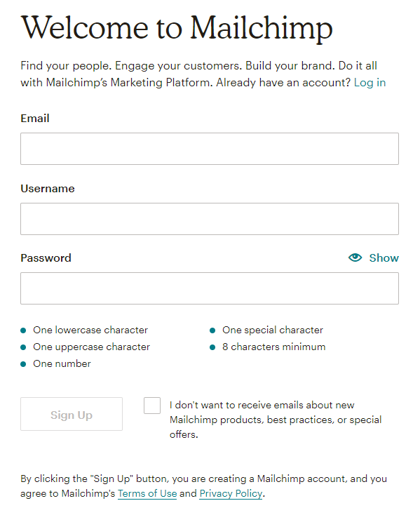Viewport: 420px width, 515px height.
Task: Click inside the Password field
Action: pos(210,288)
